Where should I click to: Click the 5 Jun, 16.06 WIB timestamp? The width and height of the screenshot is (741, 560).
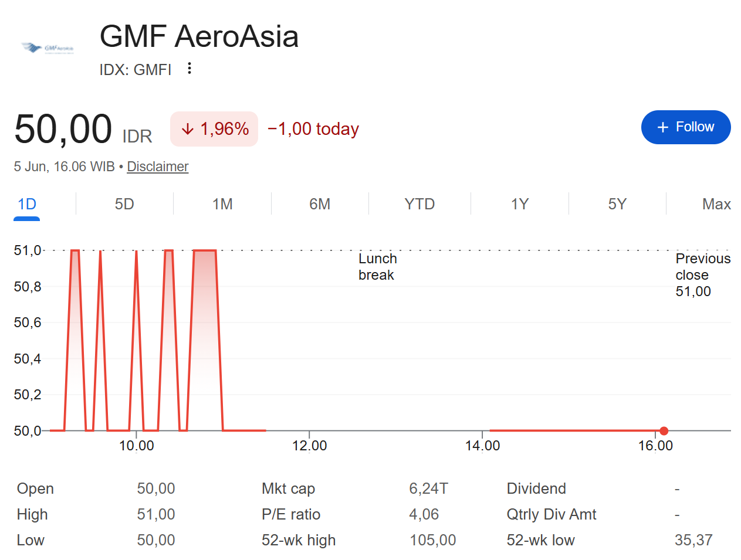(x=65, y=167)
